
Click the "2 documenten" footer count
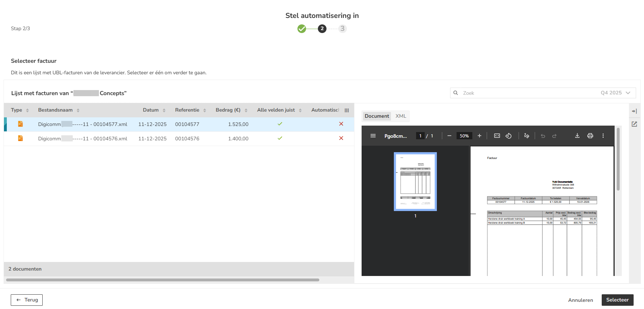pos(25,269)
